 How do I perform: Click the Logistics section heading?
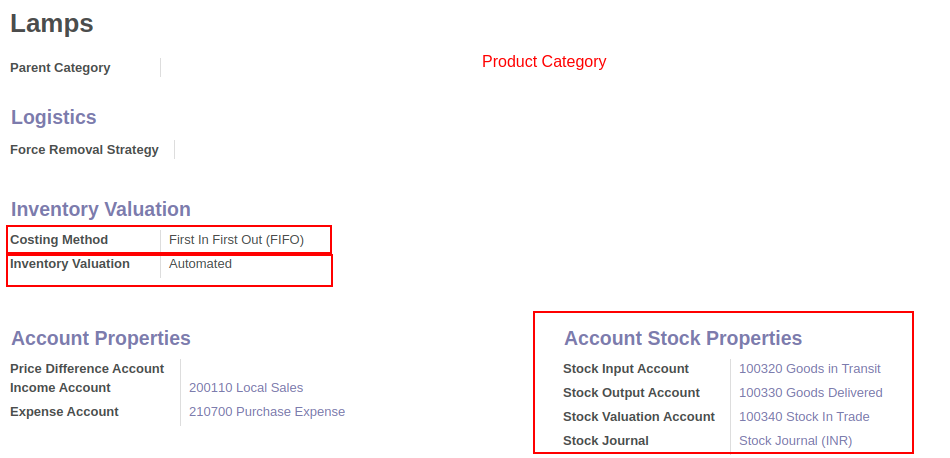pyautogui.click(x=54, y=117)
